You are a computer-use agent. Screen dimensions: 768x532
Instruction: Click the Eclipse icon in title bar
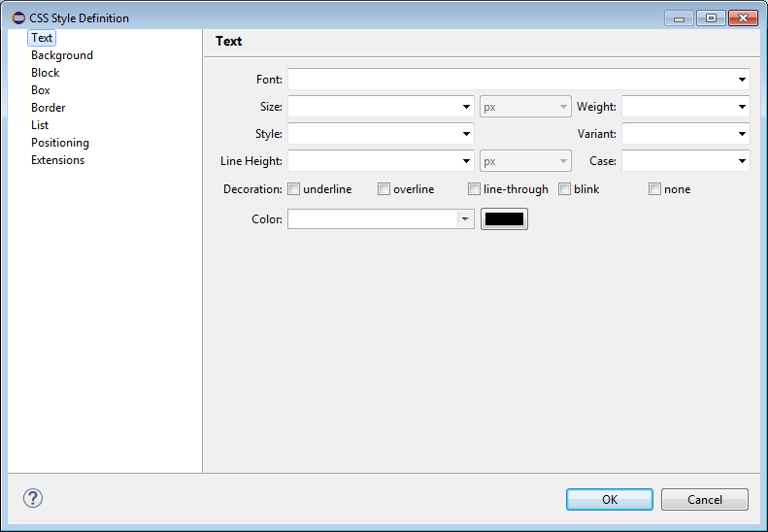[x=18, y=18]
